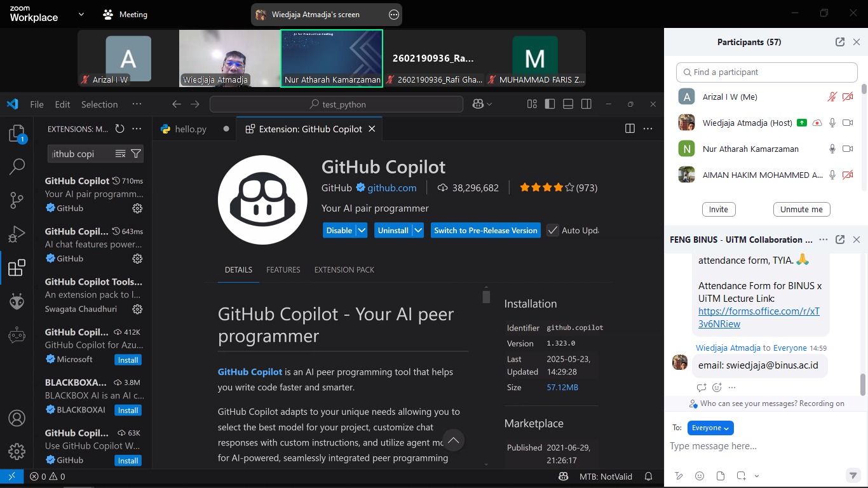Click the Disable button
This screenshot has height=488, width=868.
pos(339,230)
